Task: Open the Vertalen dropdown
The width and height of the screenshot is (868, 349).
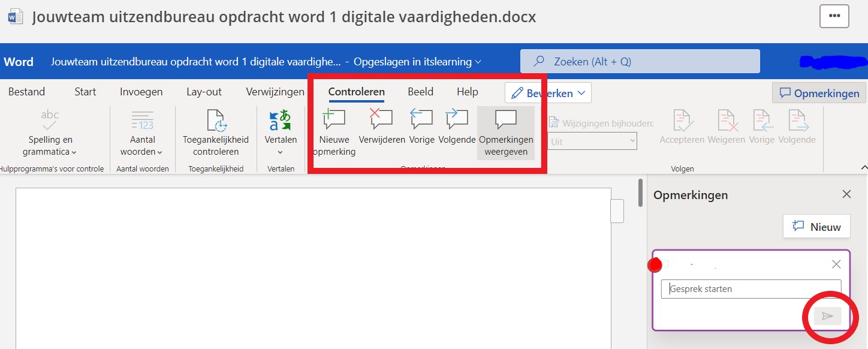Action: 281,132
